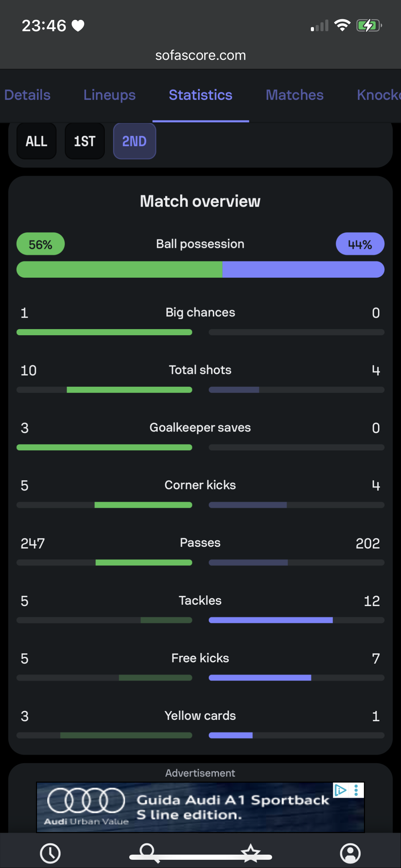Screen dimensions: 401x868
Task: Tap the Audi rings logo
Action: (x=86, y=801)
